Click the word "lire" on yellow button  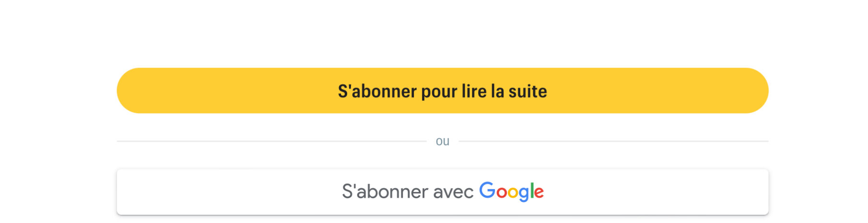pyautogui.click(x=474, y=91)
